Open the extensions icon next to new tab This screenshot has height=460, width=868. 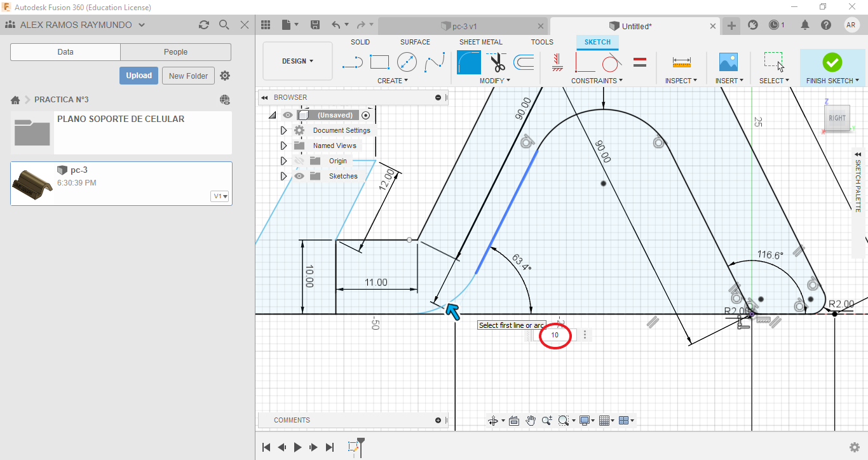[753, 25]
